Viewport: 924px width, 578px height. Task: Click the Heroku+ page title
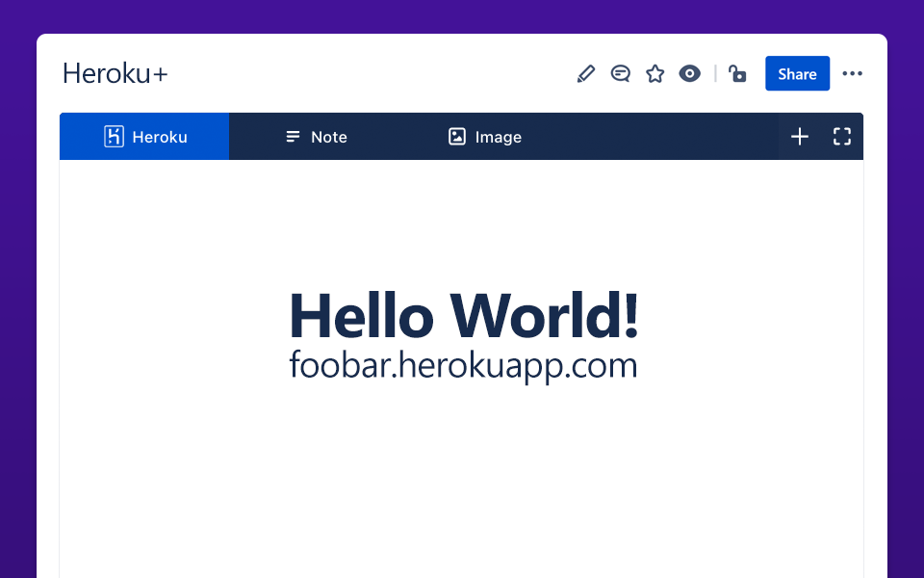(115, 74)
